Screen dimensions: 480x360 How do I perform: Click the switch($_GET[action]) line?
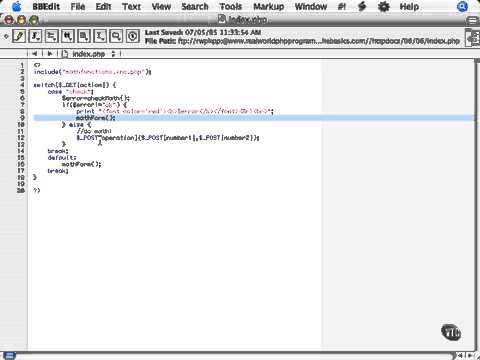(x=74, y=85)
